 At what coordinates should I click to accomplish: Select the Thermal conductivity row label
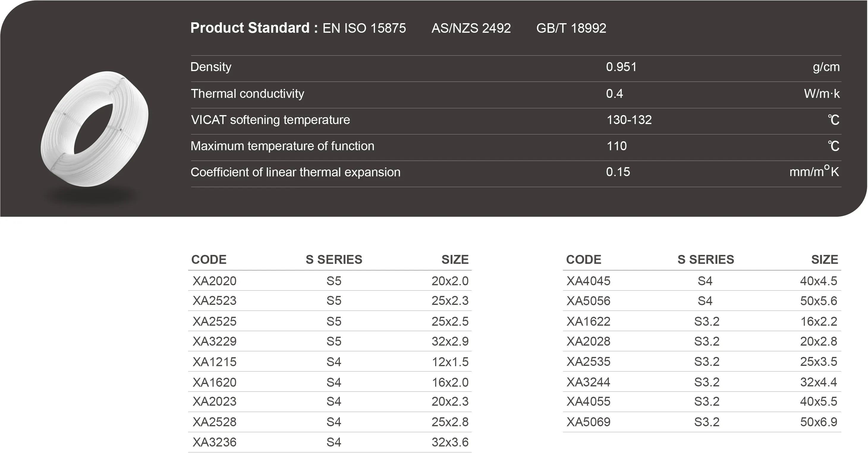tap(247, 93)
